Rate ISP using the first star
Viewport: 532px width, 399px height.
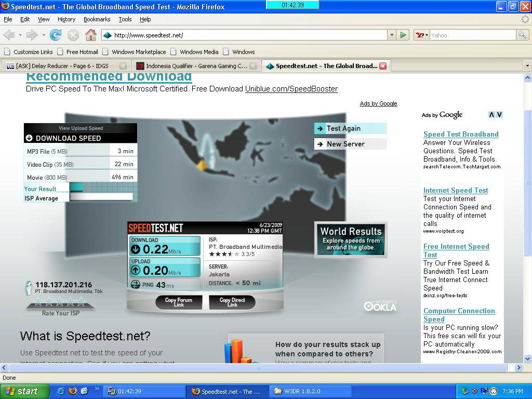(38, 301)
